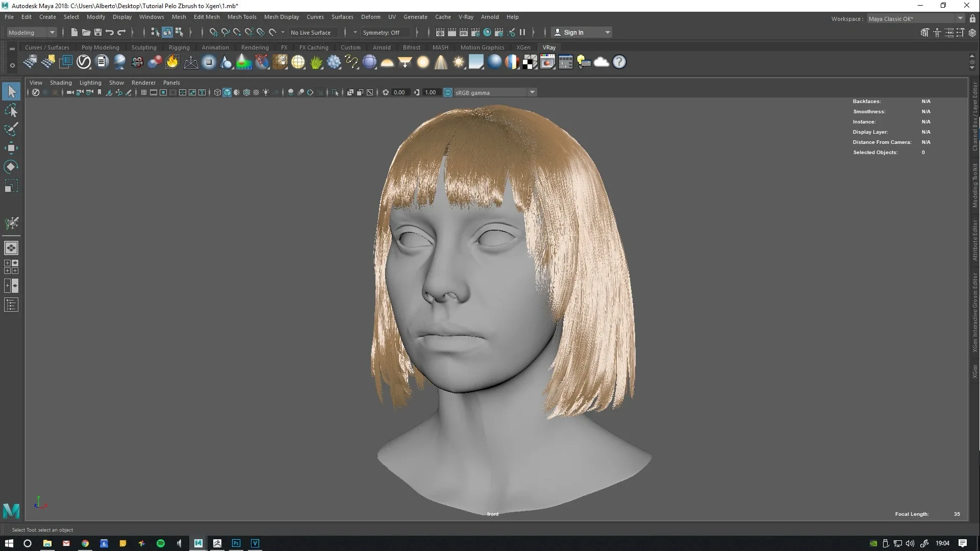Toggle wireframe on shaded display in viewport bar
This screenshot has height=551, width=980.
coord(236,92)
